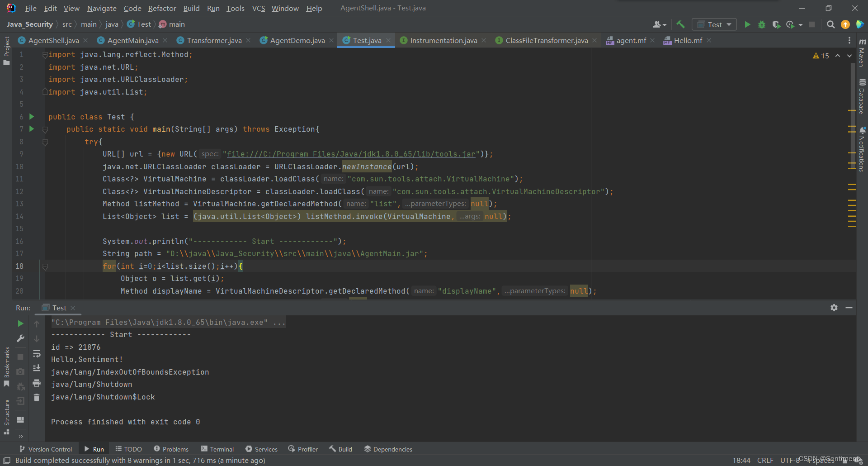Image resolution: width=868 pixels, height=466 pixels.
Task: Click the trash Clear All icon in Run panel
Action: pyautogui.click(x=37, y=398)
